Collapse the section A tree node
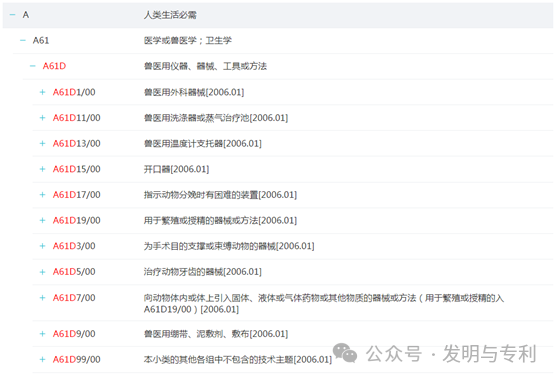This screenshot has width=558, height=382. point(12,15)
